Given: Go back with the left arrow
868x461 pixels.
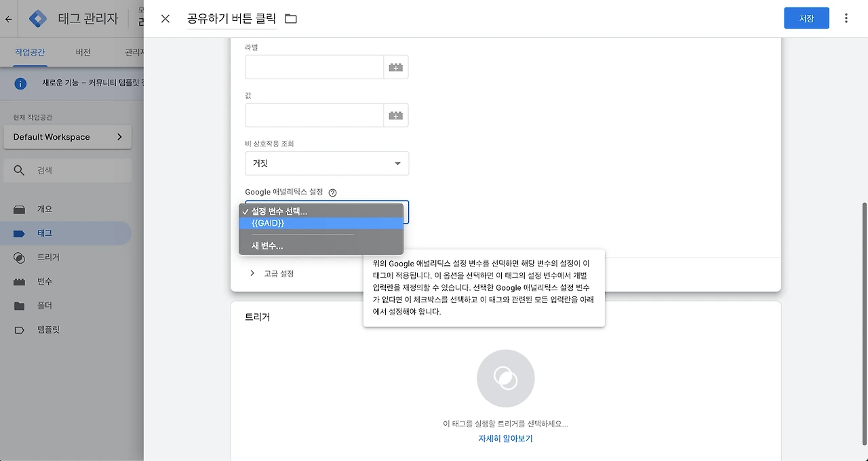Looking at the screenshot, I should (8, 19).
